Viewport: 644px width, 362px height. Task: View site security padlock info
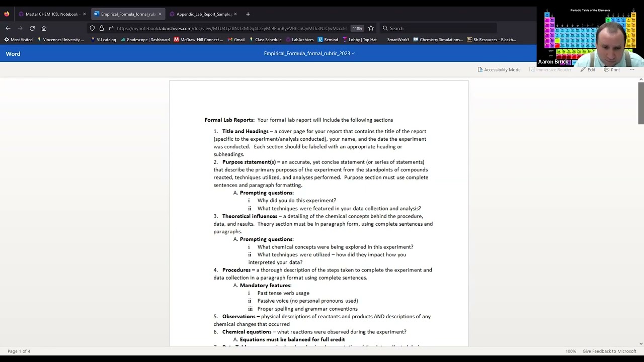coord(102,28)
